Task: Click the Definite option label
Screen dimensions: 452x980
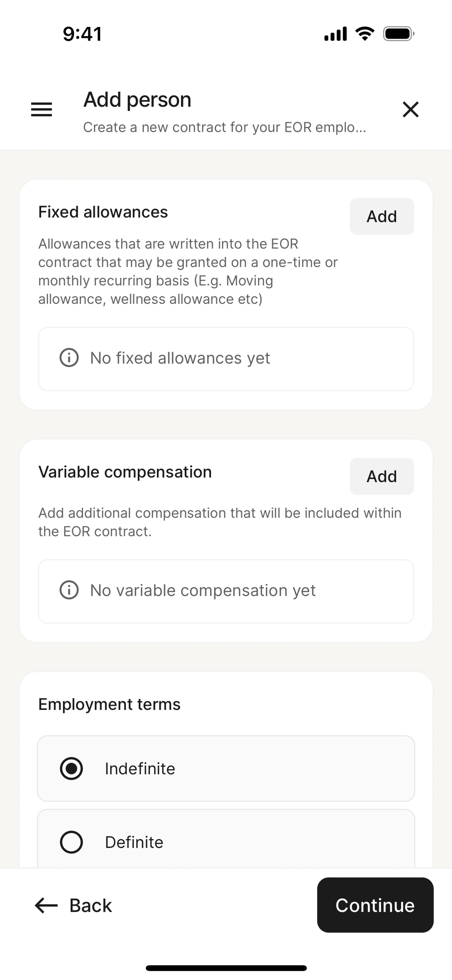Action: tap(134, 842)
